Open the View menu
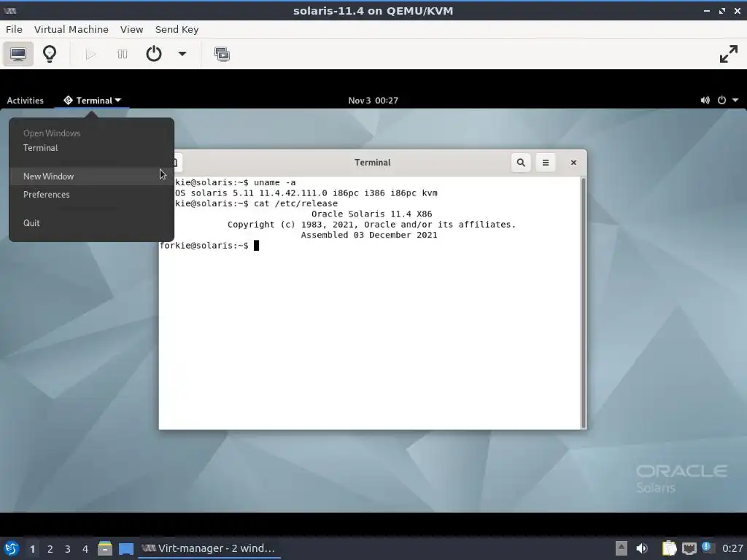This screenshot has height=560, width=747. [131, 29]
